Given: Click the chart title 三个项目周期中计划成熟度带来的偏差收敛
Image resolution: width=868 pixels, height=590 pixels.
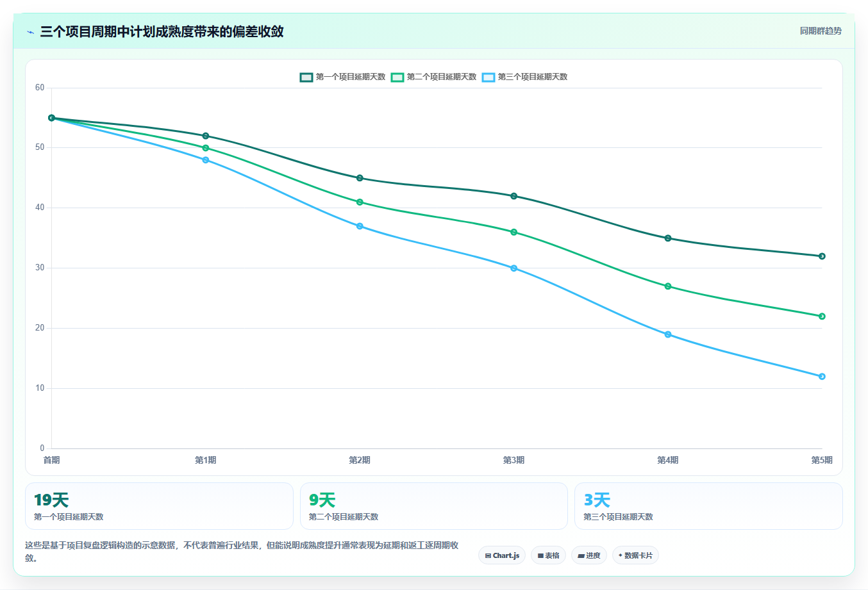Looking at the screenshot, I should tap(162, 31).
